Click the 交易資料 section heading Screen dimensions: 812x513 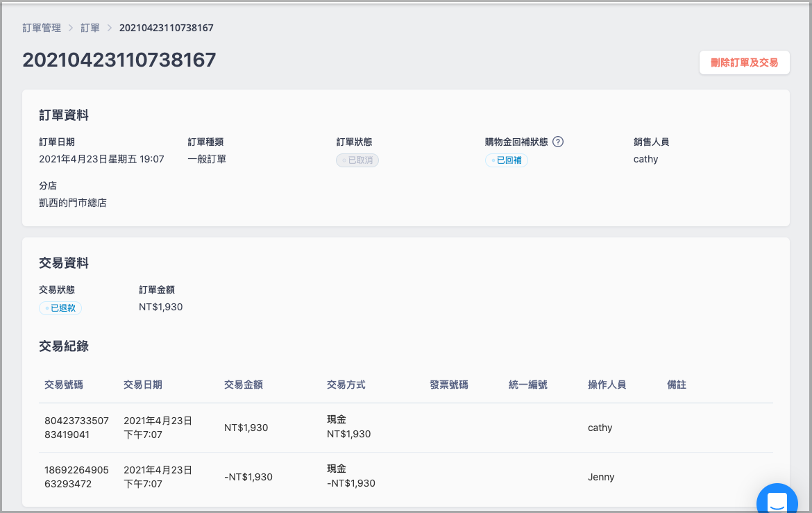(64, 262)
